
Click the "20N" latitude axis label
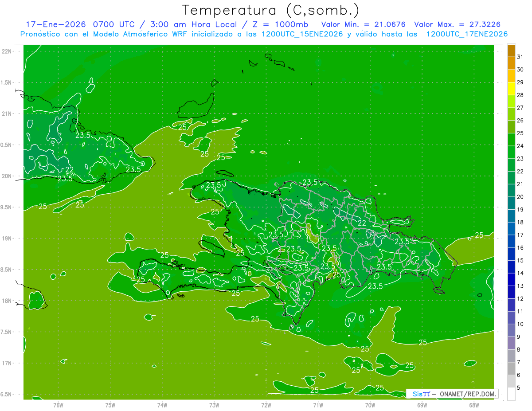tap(7, 176)
